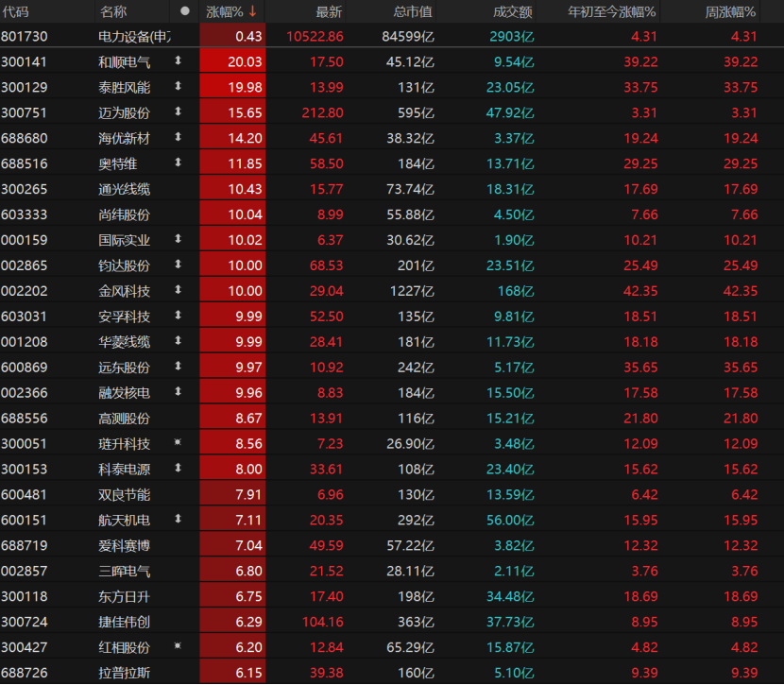Select stock code 688726
Image resolution: width=784 pixels, height=685 pixels.
tap(24, 673)
